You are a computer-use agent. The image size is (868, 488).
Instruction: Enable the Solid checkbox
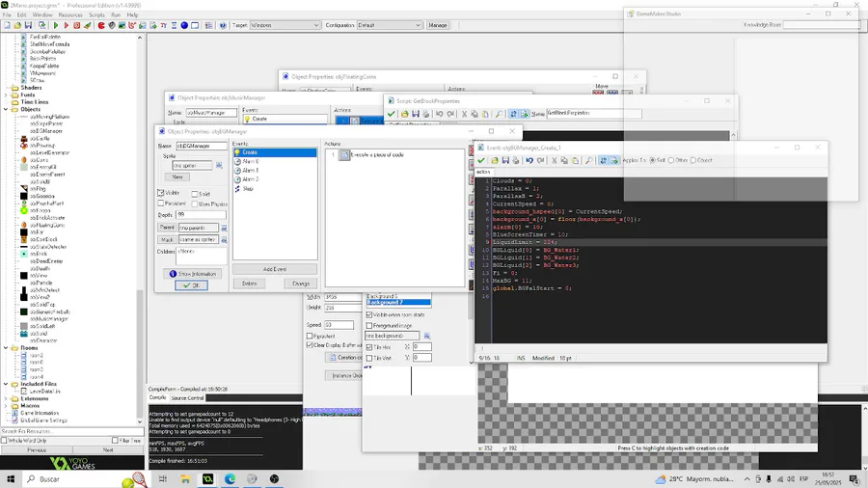coord(194,194)
